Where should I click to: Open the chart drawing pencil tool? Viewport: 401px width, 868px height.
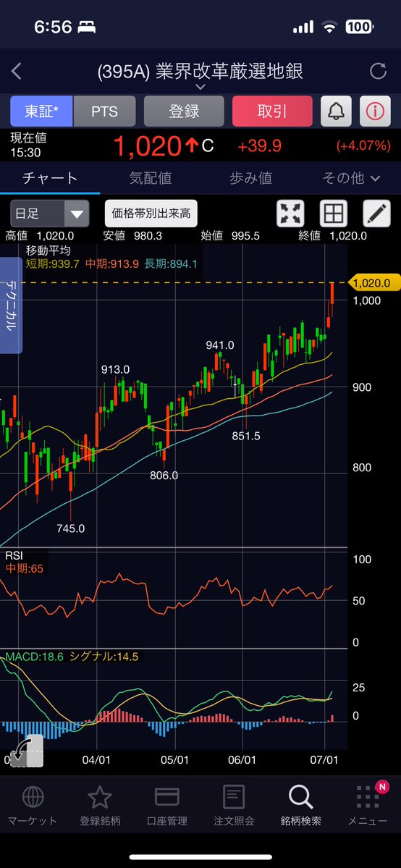click(x=376, y=213)
